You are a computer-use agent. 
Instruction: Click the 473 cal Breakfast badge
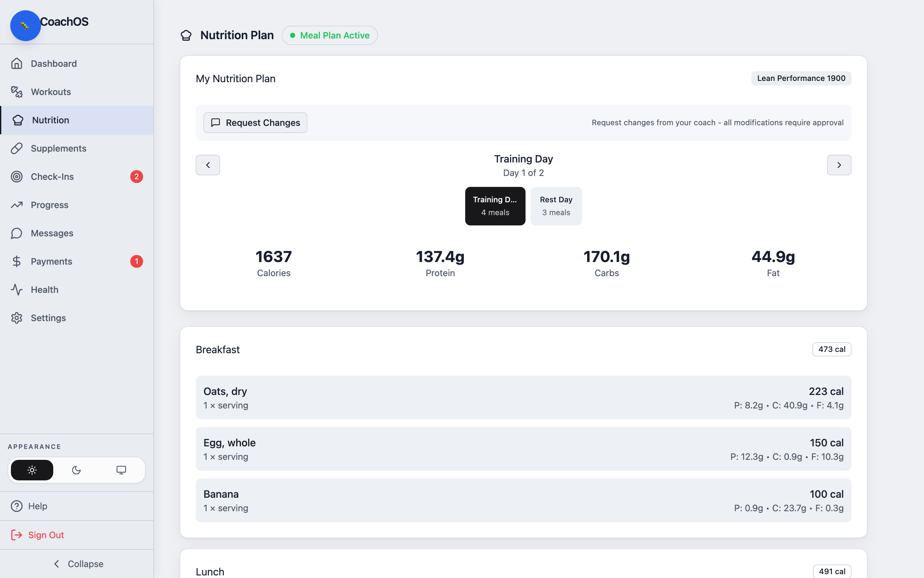pos(832,349)
